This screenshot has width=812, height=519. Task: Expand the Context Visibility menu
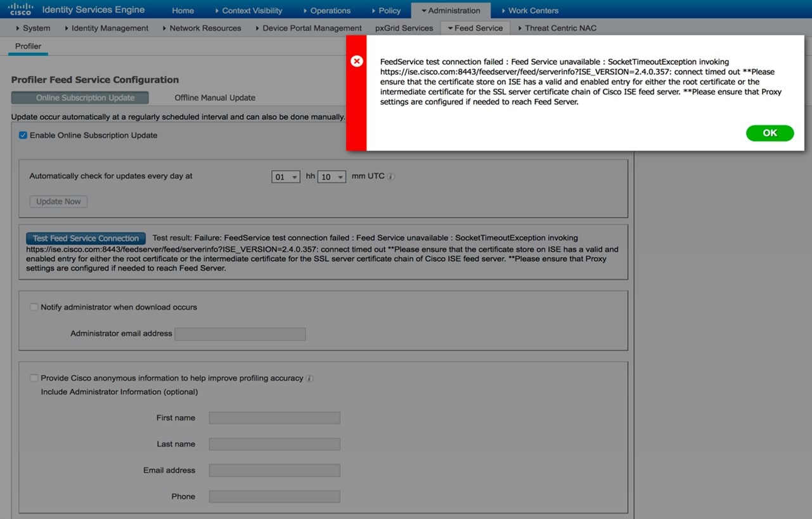coord(248,10)
